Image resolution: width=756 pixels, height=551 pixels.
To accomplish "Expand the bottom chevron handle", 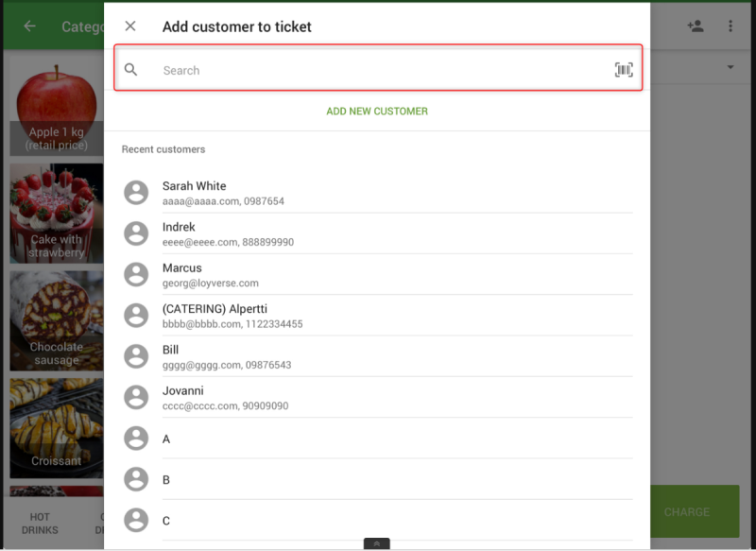I will [x=376, y=543].
